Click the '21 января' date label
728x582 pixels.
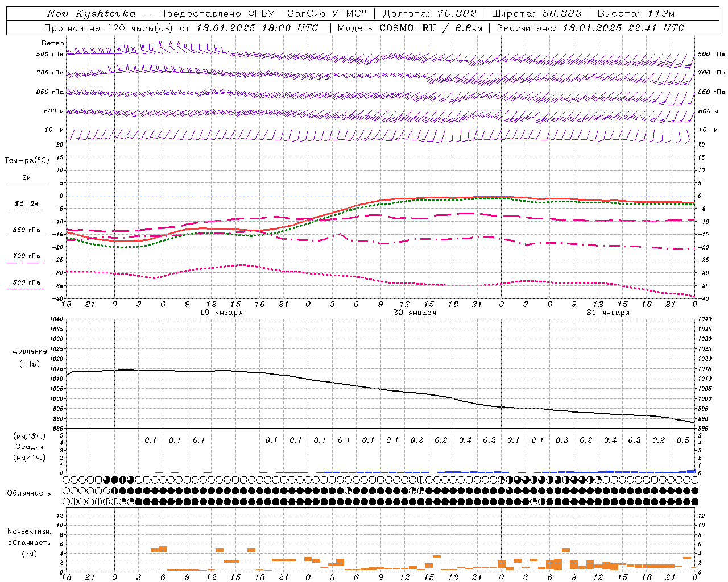click(608, 313)
